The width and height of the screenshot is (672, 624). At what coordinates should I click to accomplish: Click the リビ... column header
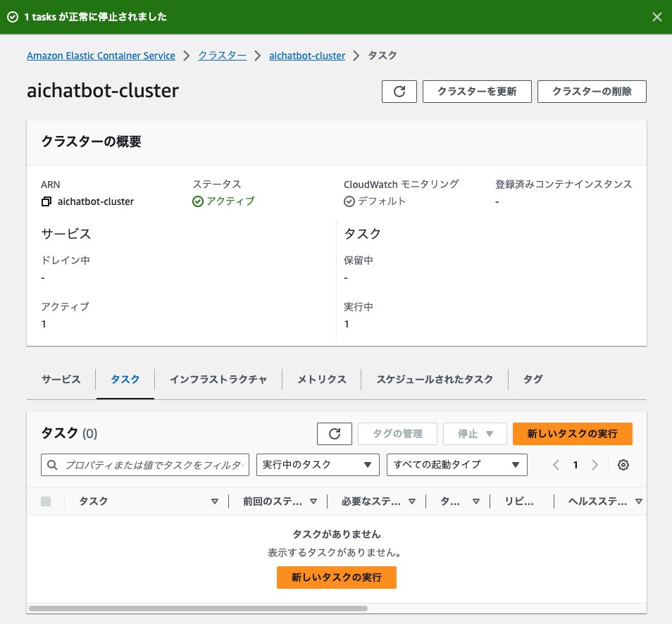[519, 501]
